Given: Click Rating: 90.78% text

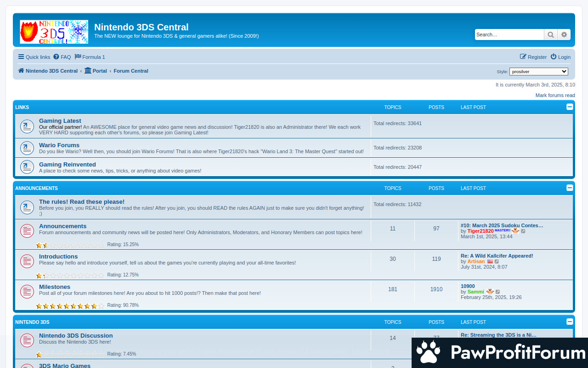Looking at the screenshot, I should (x=123, y=305).
